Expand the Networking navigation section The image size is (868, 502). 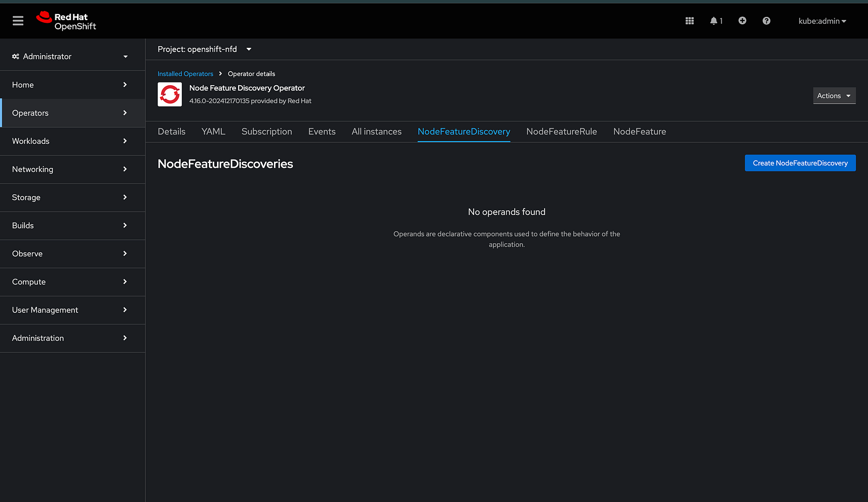coord(72,169)
